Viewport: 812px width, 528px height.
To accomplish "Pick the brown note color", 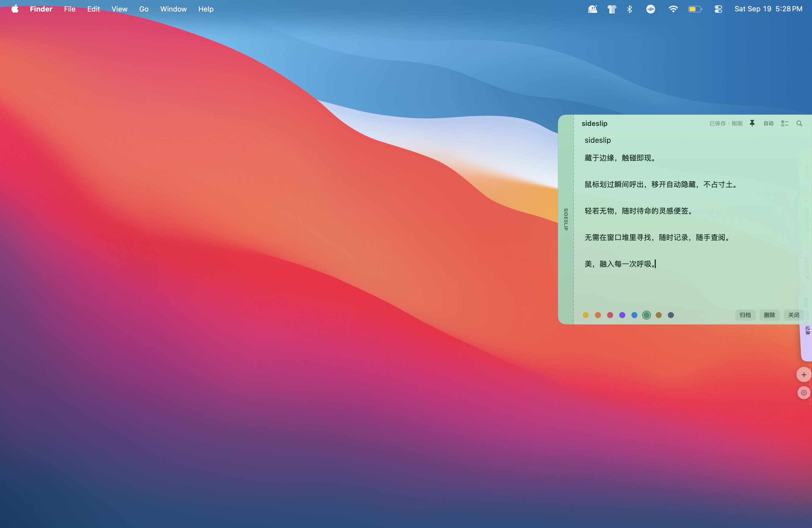I will pyautogui.click(x=658, y=315).
